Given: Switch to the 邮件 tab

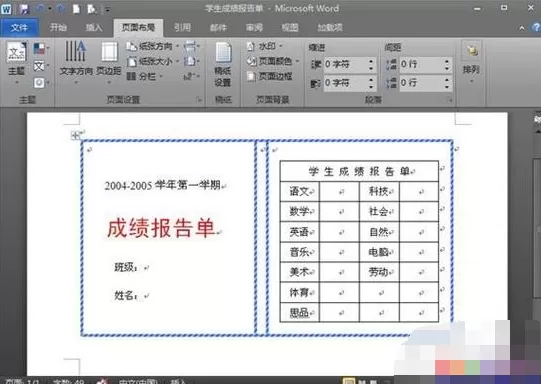Looking at the screenshot, I should pyautogui.click(x=218, y=27).
